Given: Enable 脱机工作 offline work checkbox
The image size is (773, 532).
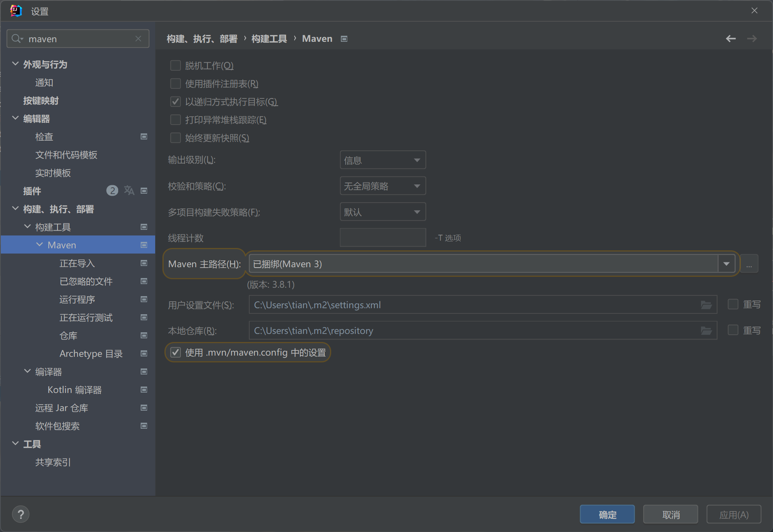Looking at the screenshot, I should [176, 65].
